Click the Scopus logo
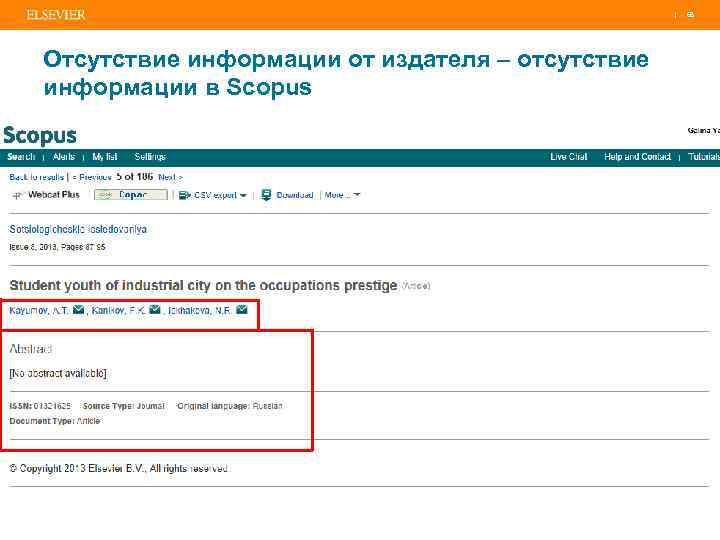Image resolution: width=720 pixels, height=540 pixels. point(40,135)
